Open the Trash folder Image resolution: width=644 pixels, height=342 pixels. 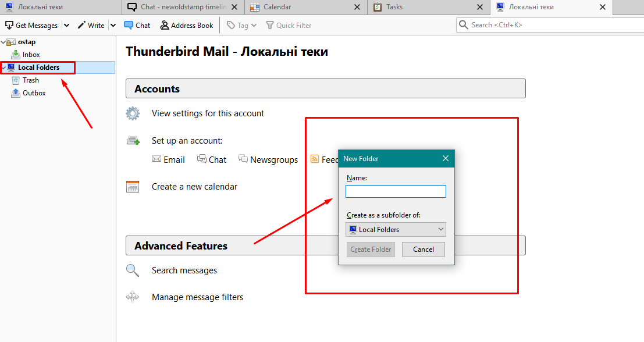tap(31, 80)
